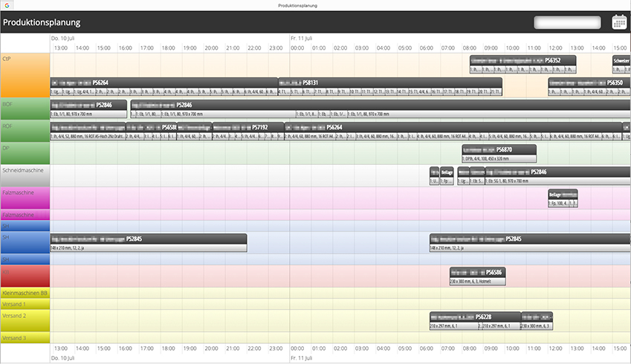Click the Google icon in the title bar
Screen dimensions: 631x364
pyautogui.click(x=5, y=5)
